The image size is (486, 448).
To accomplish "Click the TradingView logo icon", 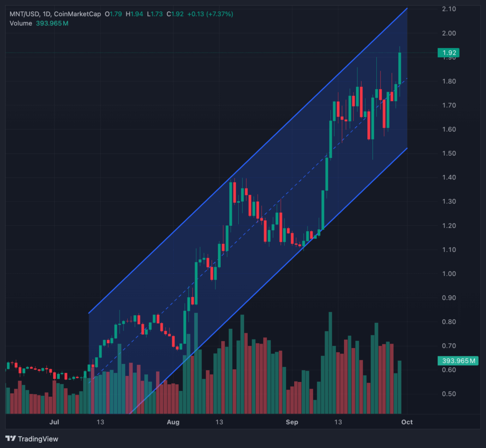I will (10, 439).
